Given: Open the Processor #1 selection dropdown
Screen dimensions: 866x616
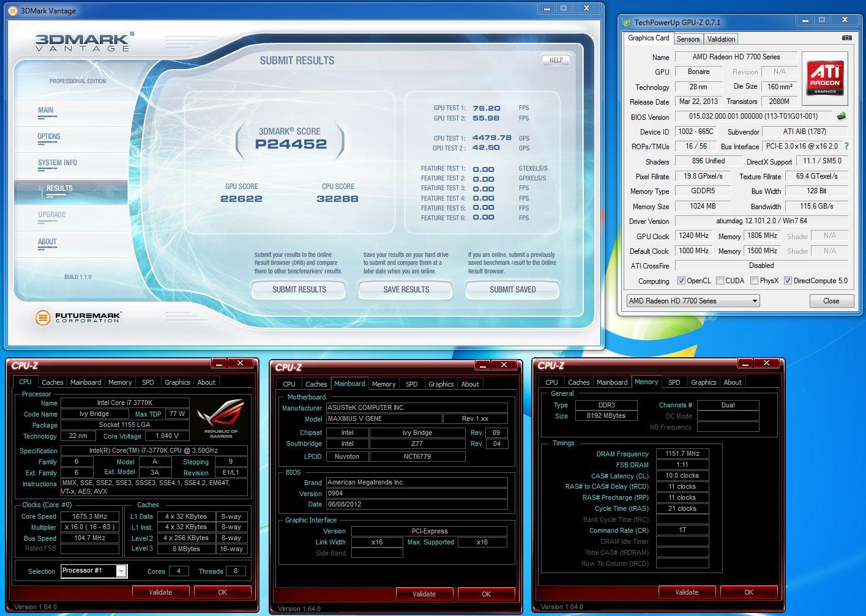Looking at the screenshot, I should point(94,571).
